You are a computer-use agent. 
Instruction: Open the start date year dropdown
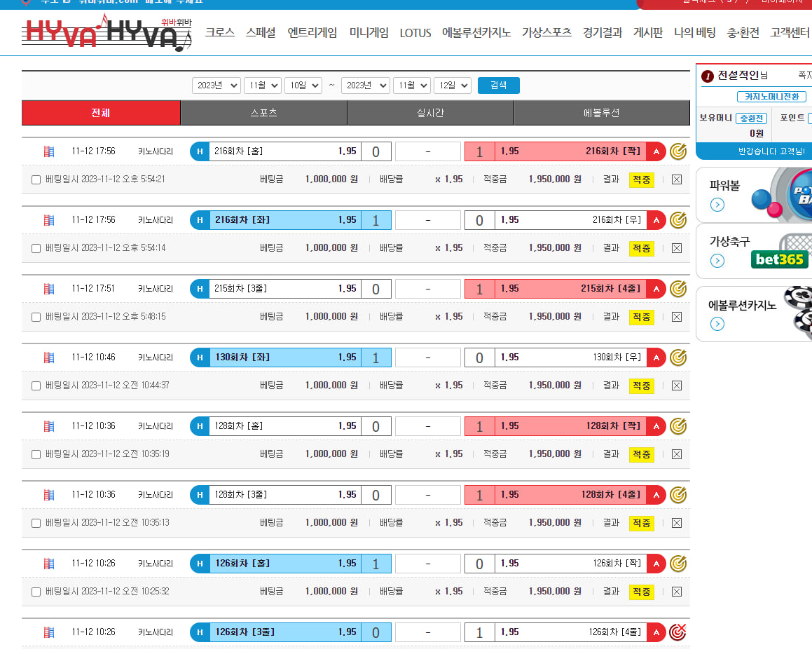216,86
